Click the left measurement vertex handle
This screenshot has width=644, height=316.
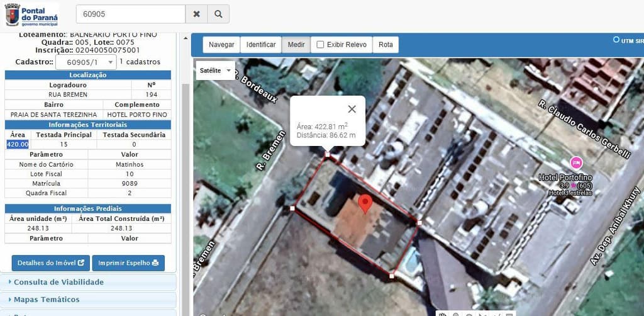coord(292,209)
